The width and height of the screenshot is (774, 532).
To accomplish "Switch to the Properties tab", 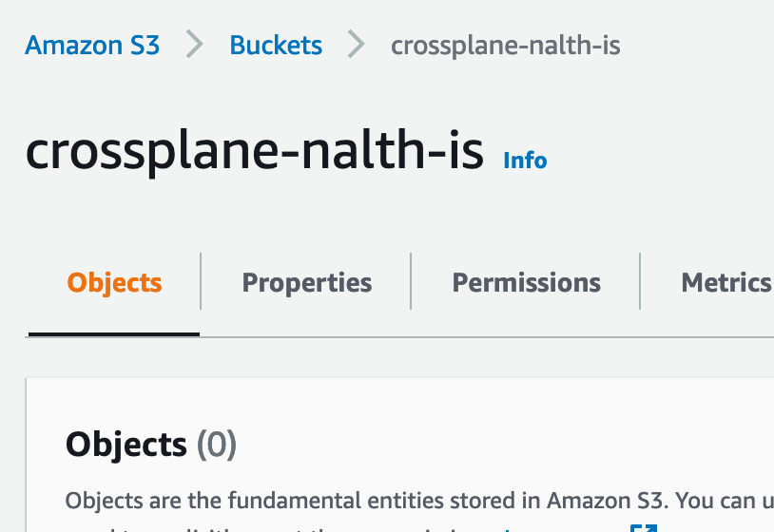I will tap(306, 282).
